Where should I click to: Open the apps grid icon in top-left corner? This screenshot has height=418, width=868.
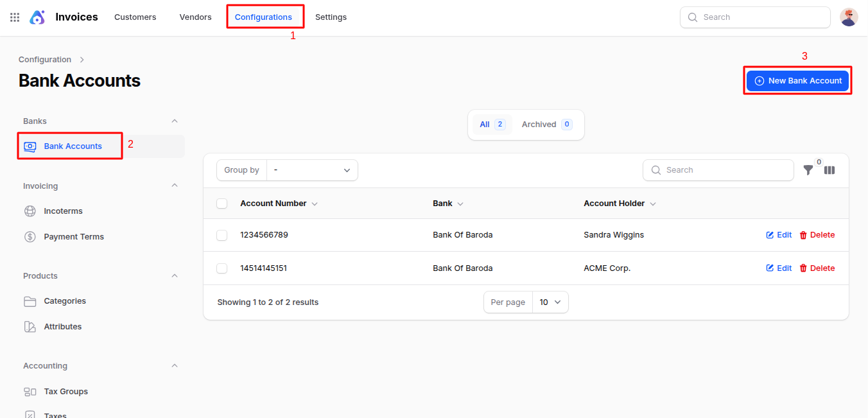click(14, 17)
